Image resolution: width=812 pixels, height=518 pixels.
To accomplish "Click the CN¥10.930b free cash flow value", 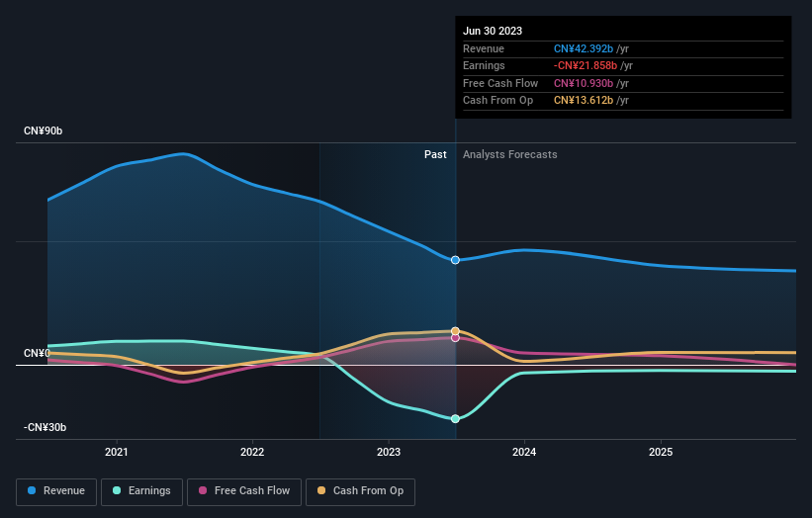I will pyautogui.click(x=584, y=83).
